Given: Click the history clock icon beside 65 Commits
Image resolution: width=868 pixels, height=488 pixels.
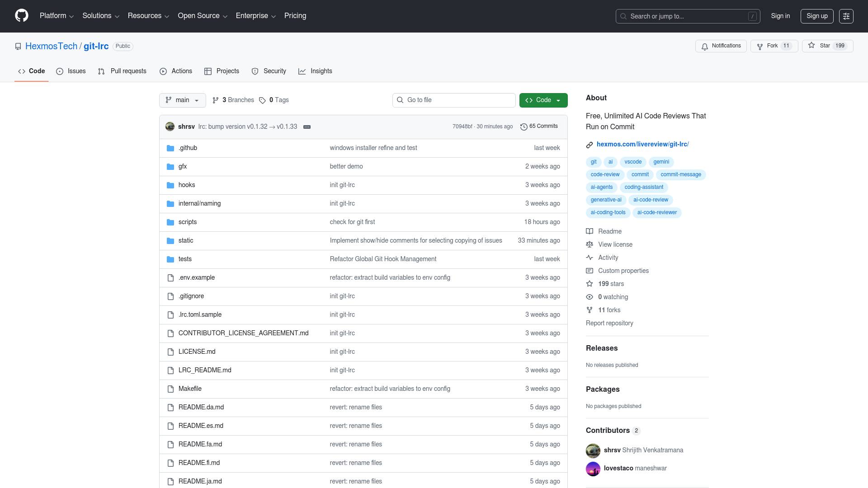Looking at the screenshot, I should [524, 127].
